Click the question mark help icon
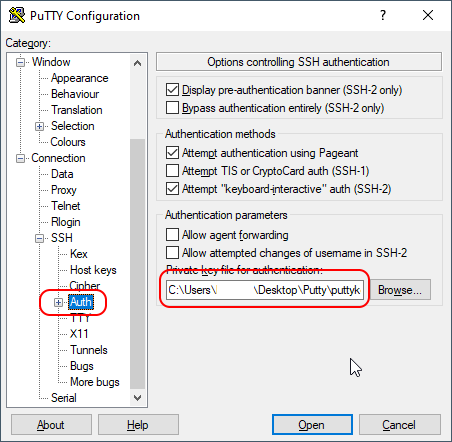 [x=383, y=15]
